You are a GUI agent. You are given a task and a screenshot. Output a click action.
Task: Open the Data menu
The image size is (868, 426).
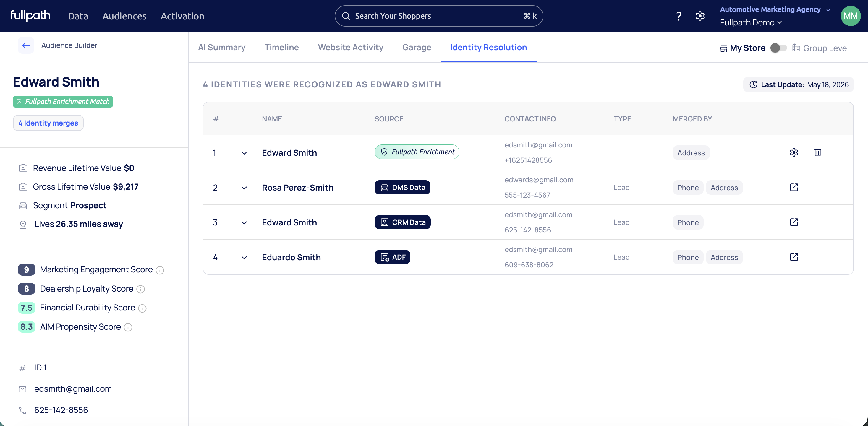(x=78, y=16)
